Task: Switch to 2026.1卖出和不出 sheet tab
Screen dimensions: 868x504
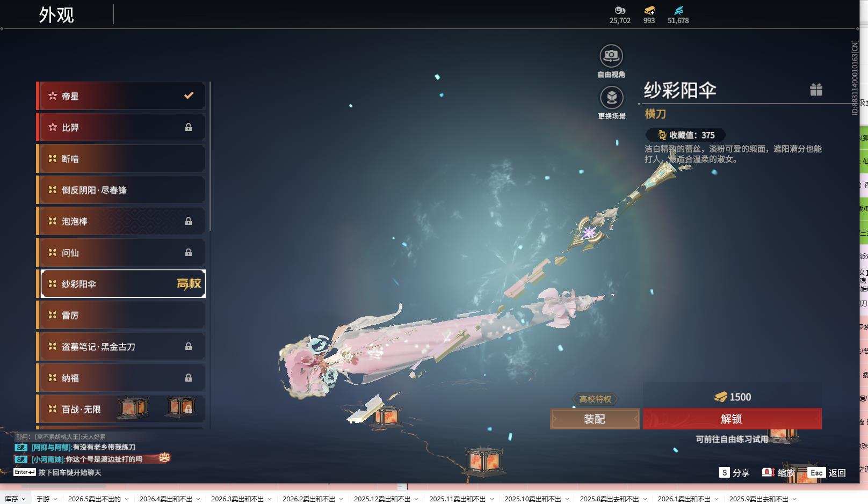Action: tap(684, 499)
